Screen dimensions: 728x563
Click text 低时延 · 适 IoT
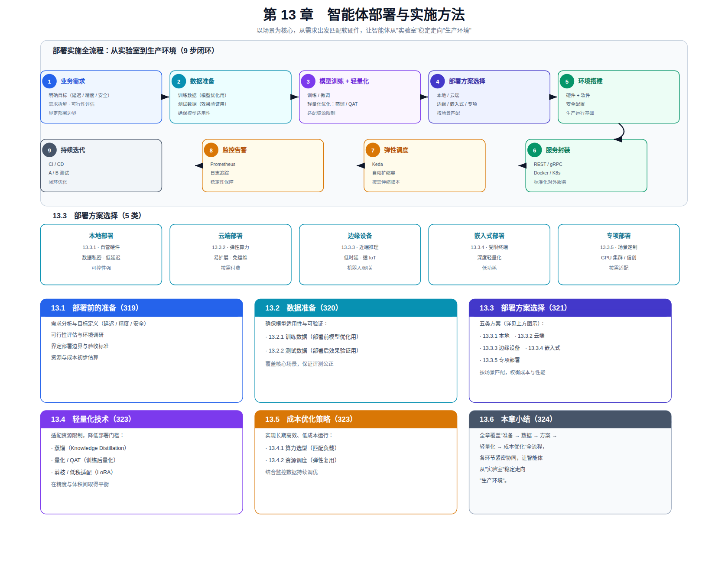tap(360, 258)
